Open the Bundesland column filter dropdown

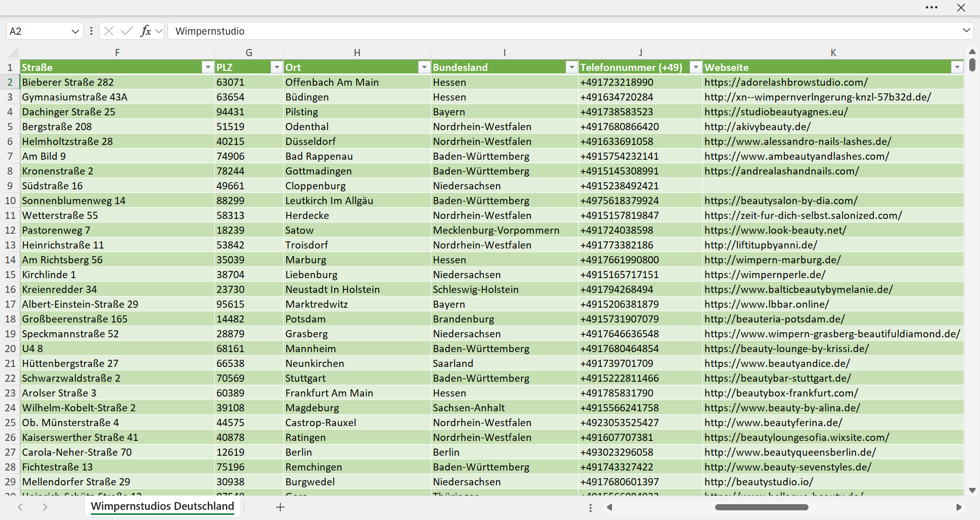pyautogui.click(x=571, y=67)
